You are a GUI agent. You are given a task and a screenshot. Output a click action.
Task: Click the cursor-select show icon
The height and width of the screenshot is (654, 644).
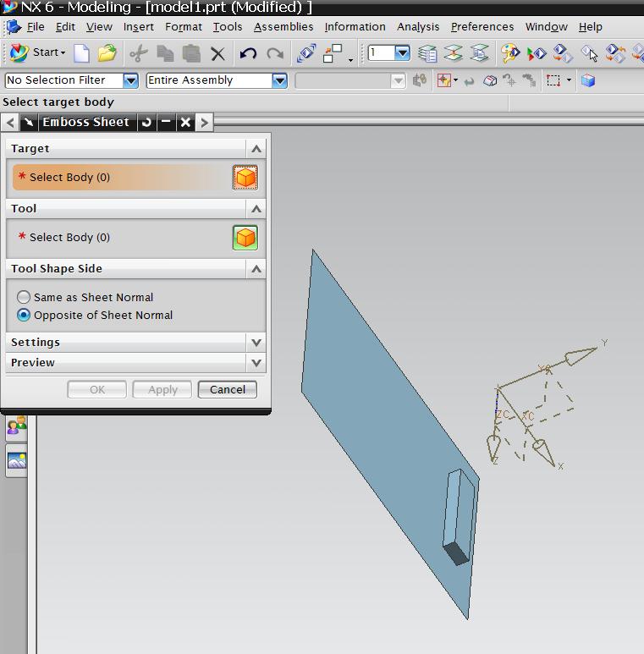(589, 53)
